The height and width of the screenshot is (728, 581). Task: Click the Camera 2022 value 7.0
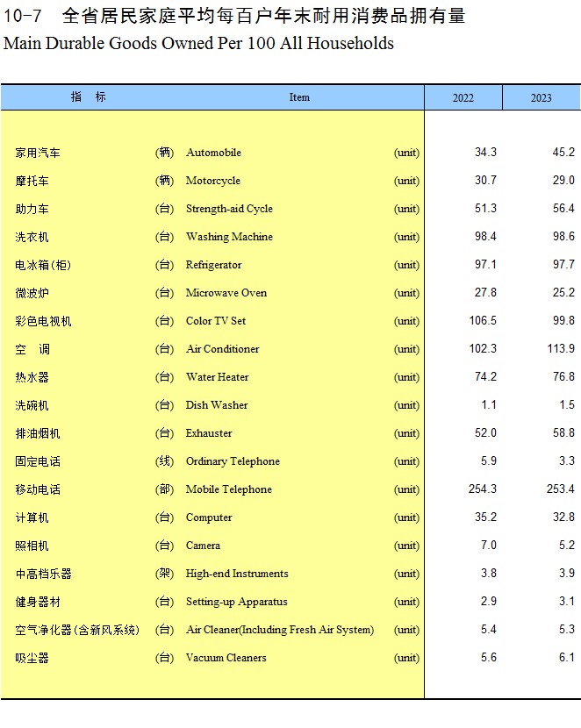pyautogui.click(x=489, y=545)
